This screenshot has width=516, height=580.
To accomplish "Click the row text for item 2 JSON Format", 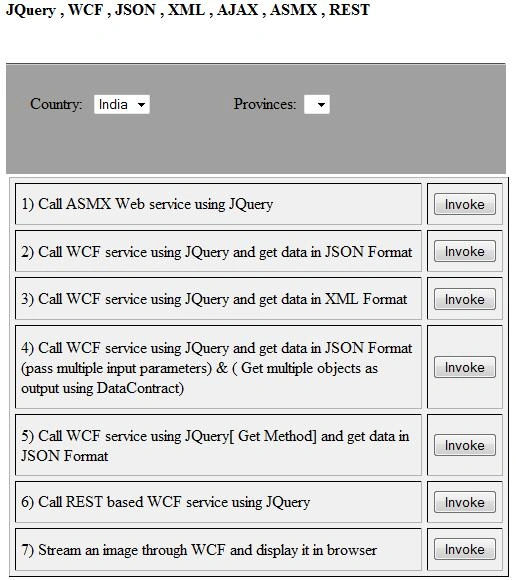I will (x=216, y=252).
